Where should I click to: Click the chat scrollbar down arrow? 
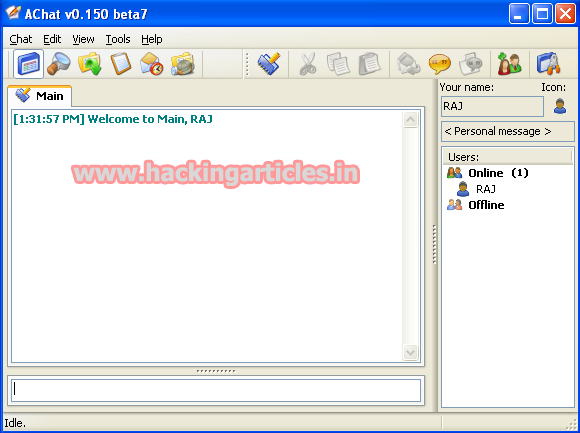click(411, 352)
